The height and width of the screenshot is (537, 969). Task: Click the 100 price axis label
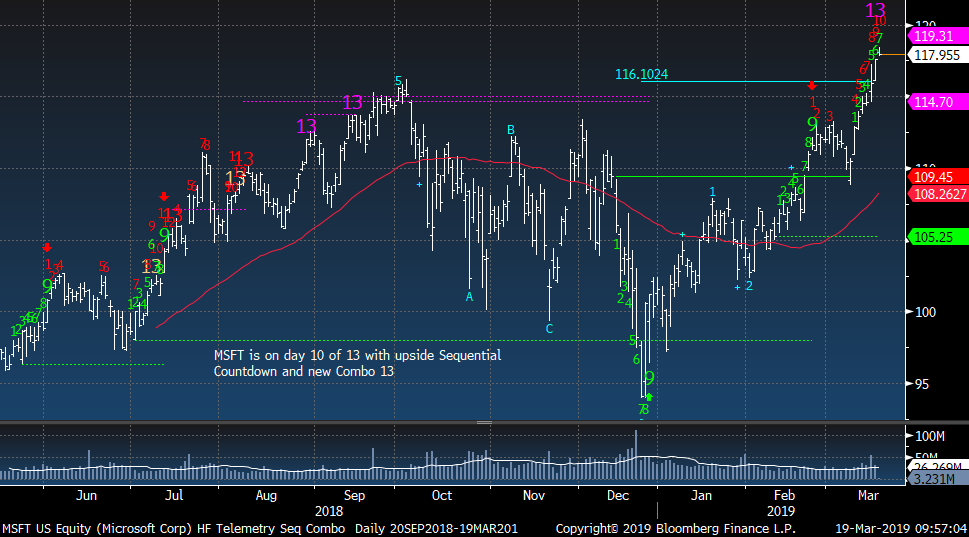(925, 312)
